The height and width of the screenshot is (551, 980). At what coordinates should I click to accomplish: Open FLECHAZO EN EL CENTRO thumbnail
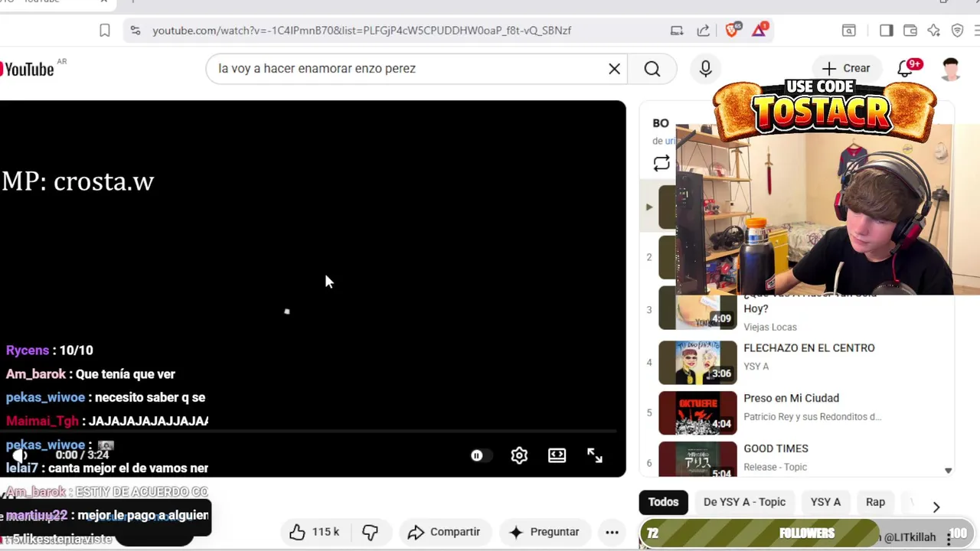point(697,362)
